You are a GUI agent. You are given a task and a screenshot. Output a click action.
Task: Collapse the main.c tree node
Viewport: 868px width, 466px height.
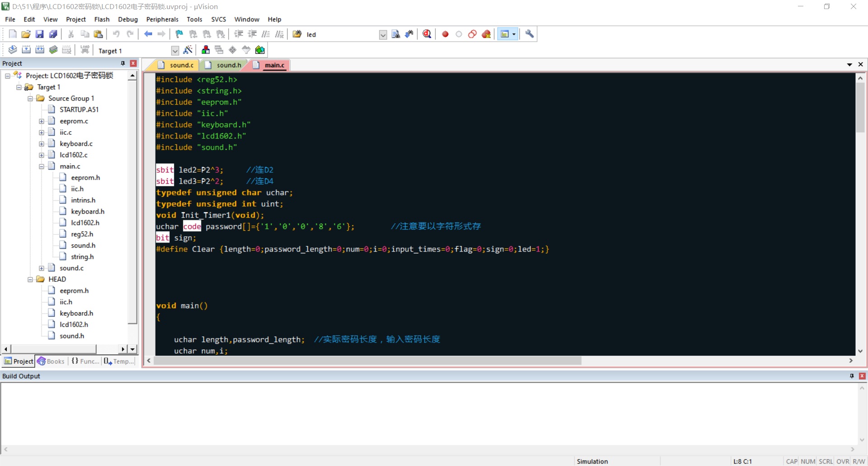click(x=42, y=166)
